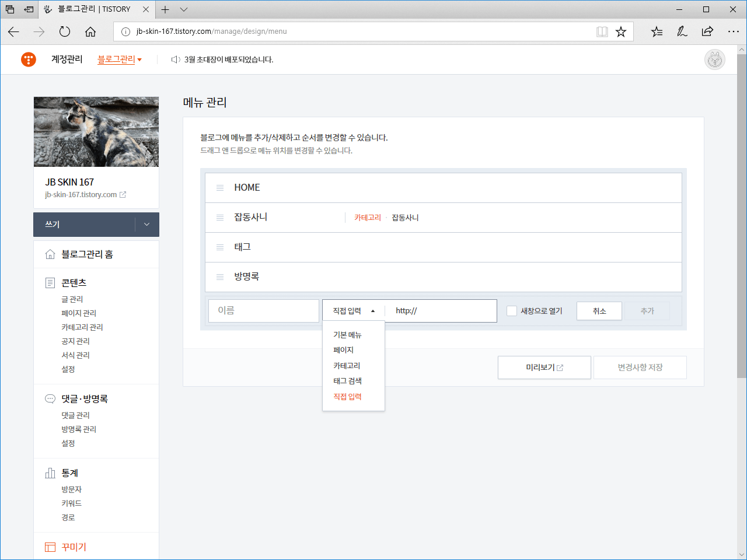
Task: Open 서식 관리 in sidebar
Action: (x=76, y=355)
